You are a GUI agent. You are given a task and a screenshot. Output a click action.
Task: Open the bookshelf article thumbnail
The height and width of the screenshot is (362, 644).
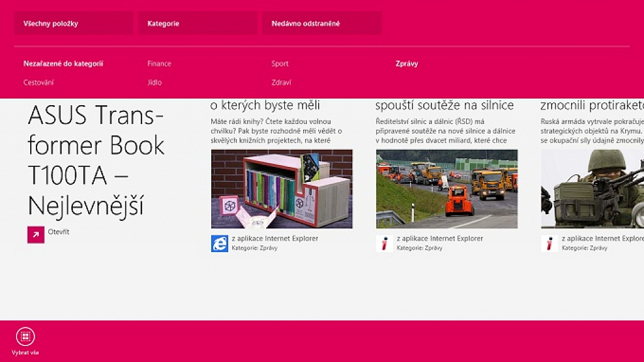[282, 189]
